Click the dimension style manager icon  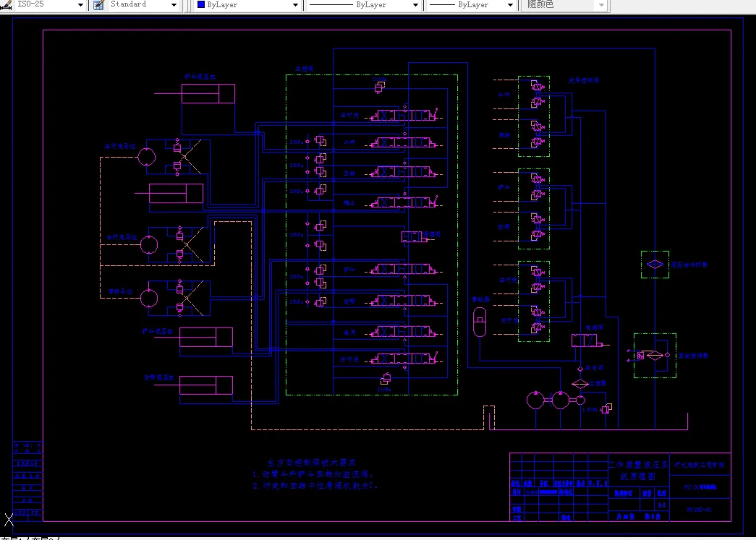coord(5,5)
